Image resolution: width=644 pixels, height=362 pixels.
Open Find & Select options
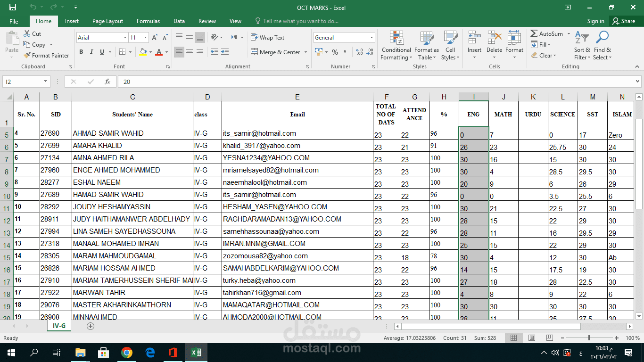pyautogui.click(x=602, y=45)
